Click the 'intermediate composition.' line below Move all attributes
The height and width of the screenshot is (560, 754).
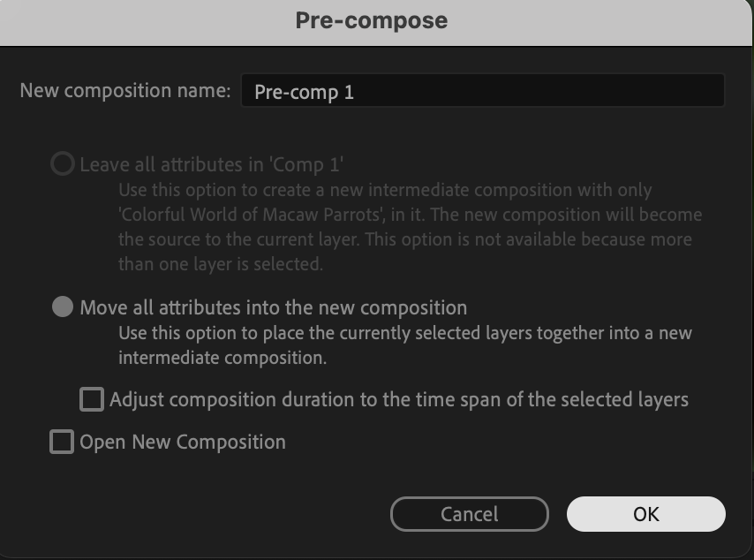click(222, 358)
